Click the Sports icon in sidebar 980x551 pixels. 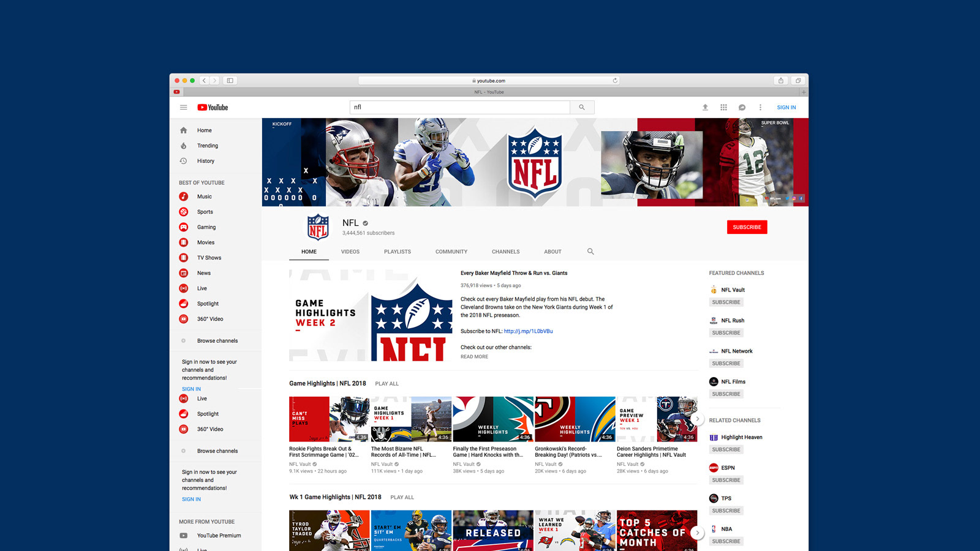[183, 212]
